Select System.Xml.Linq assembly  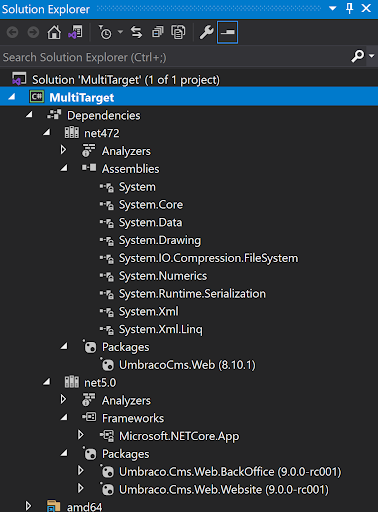tap(161, 329)
